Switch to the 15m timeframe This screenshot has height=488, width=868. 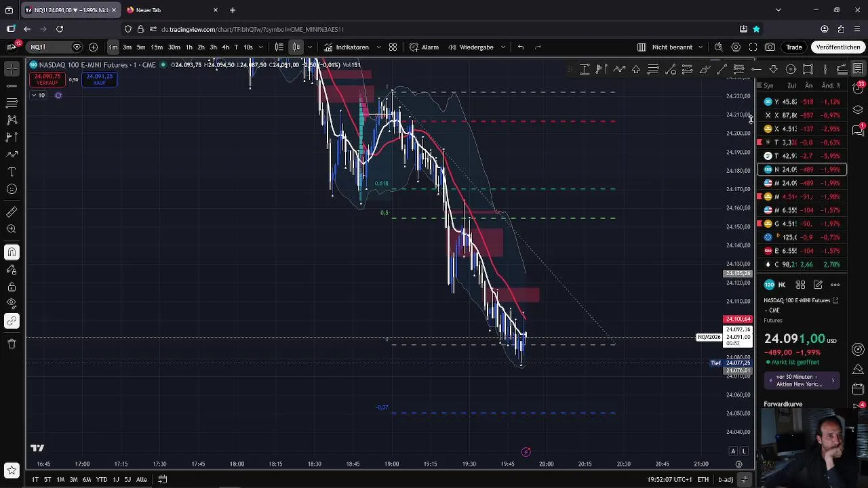157,47
